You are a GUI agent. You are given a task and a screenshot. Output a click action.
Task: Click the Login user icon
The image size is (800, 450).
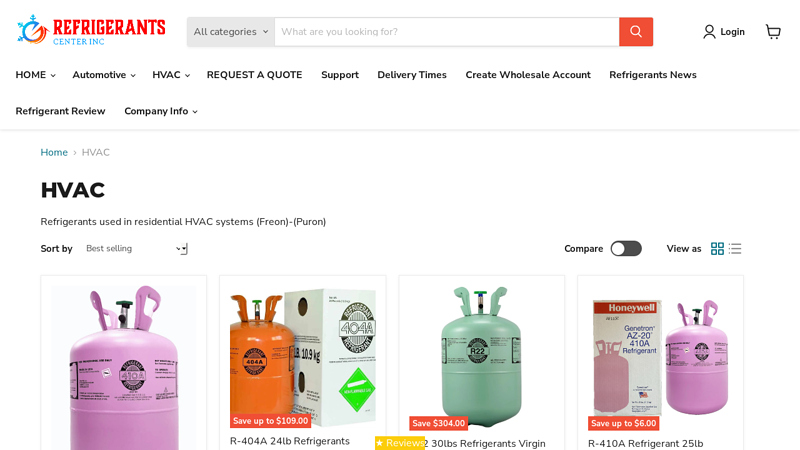tap(709, 32)
